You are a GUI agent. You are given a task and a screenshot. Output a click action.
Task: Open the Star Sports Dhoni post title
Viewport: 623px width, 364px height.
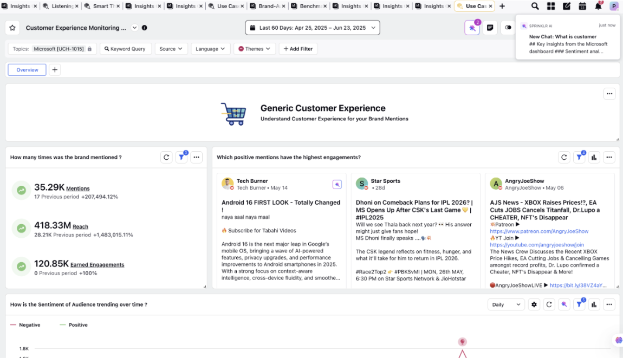click(414, 210)
